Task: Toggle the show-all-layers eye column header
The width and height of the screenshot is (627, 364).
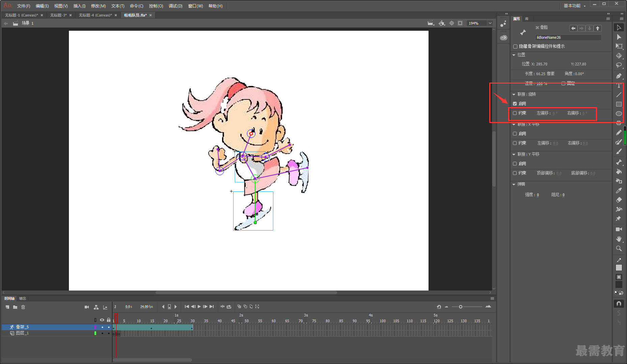Action: [102, 320]
